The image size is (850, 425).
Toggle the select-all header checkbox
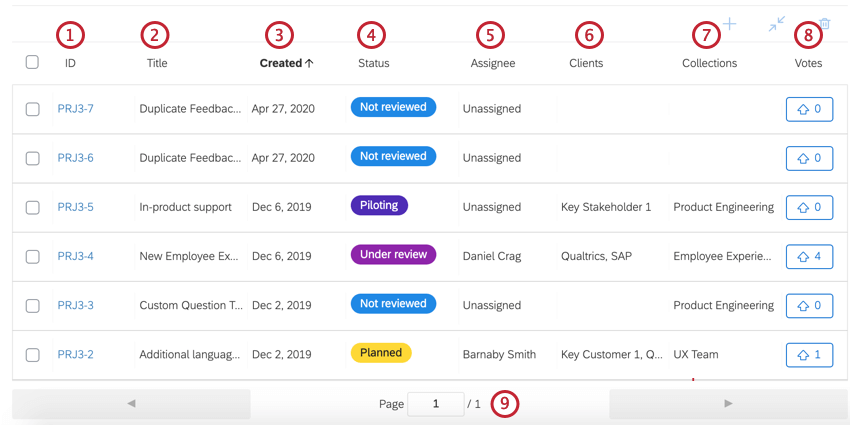pos(32,62)
